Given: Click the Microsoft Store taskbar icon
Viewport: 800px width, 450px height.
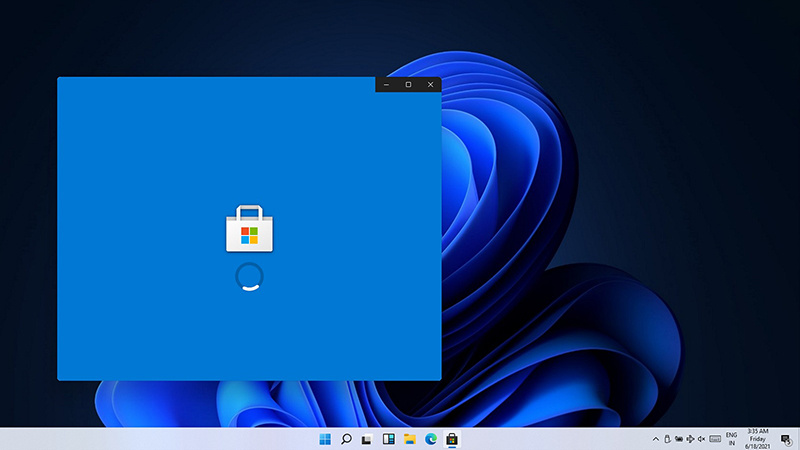Looking at the screenshot, I should 452,439.
